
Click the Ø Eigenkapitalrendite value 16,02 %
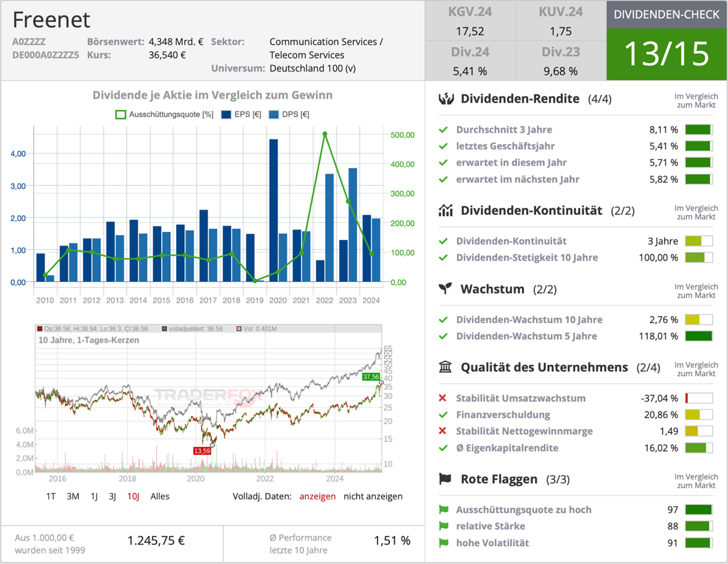(x=661, y=448)
